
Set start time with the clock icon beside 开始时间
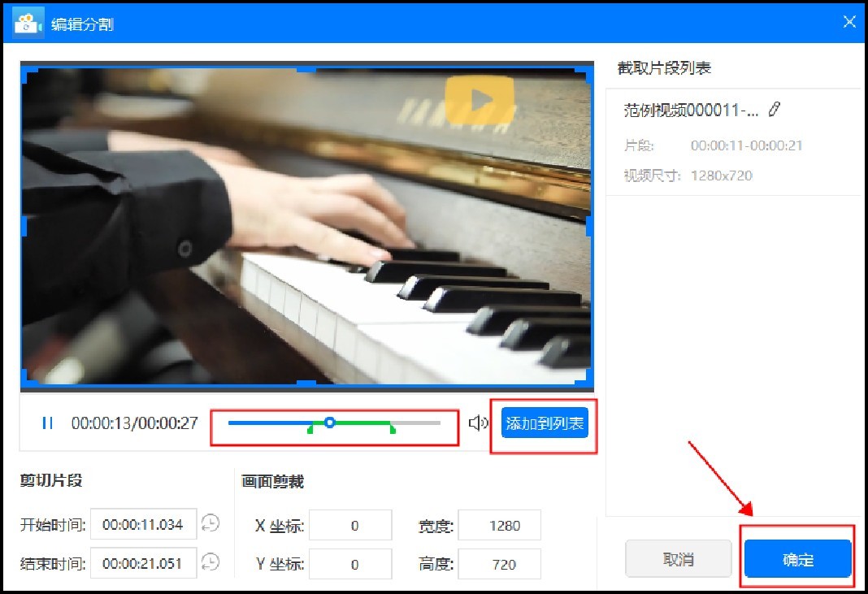tap(210, 523)
